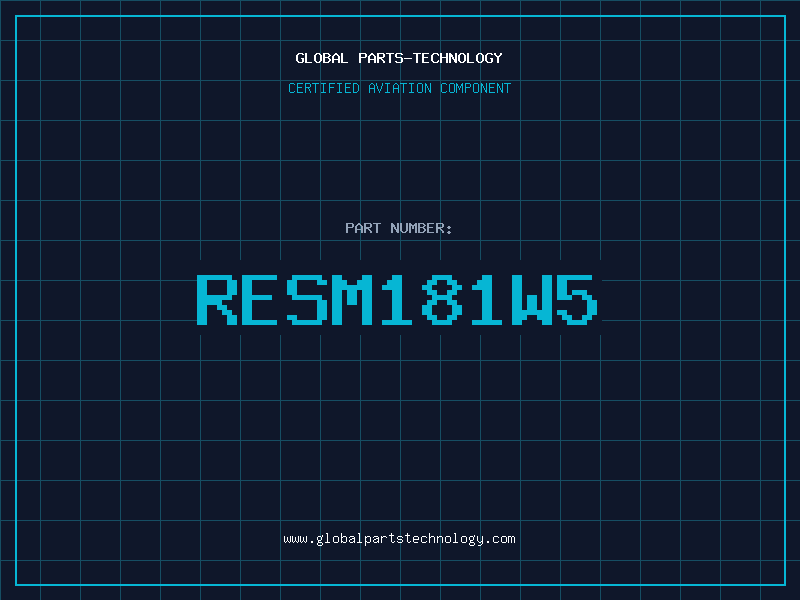This screenshot has height=600, width=800.
Task: Select digit 8 in the part number
Action: point(442,300)
